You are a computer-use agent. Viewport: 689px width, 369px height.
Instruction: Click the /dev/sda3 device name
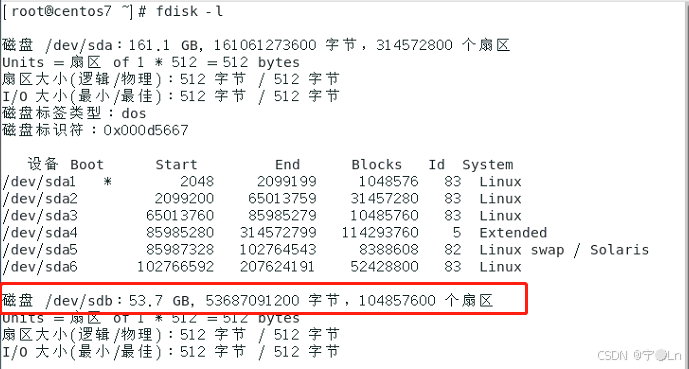tap(40, 216)
